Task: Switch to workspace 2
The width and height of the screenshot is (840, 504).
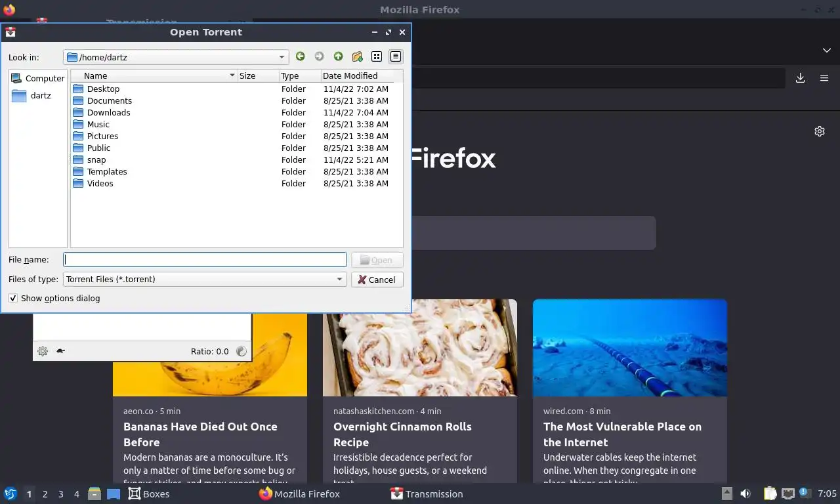Action: click(45, 494)
